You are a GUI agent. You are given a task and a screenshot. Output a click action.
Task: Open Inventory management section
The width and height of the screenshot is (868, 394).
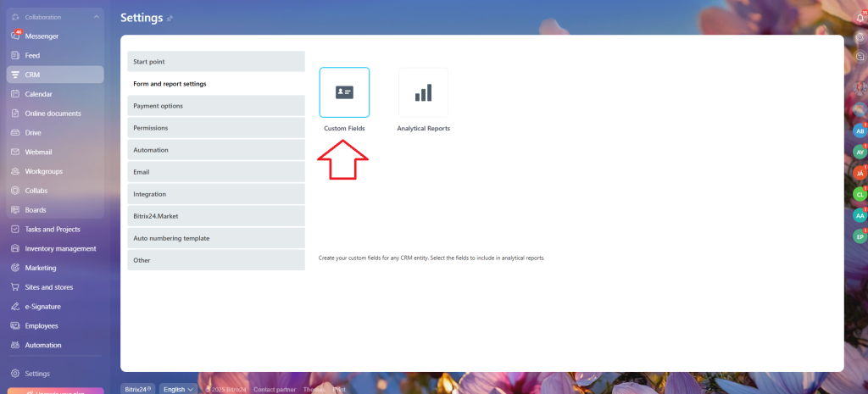click(x=60, y=248)
